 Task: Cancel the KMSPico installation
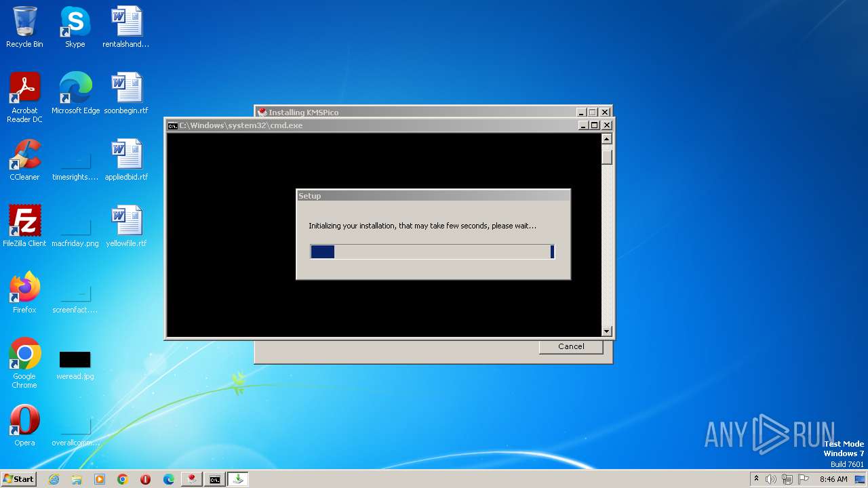571,346
